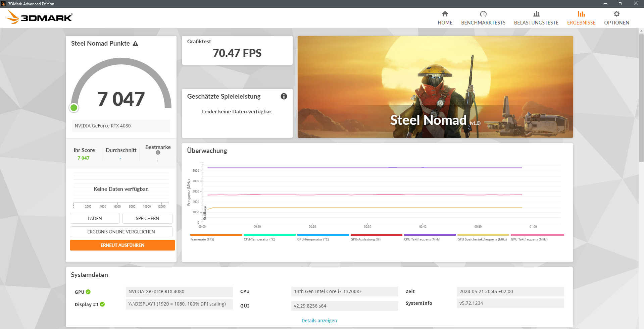The width and height of the screenshot is (644, 329).
Task: Click the green checkmark next to Display #1
Action: (102, 304)
